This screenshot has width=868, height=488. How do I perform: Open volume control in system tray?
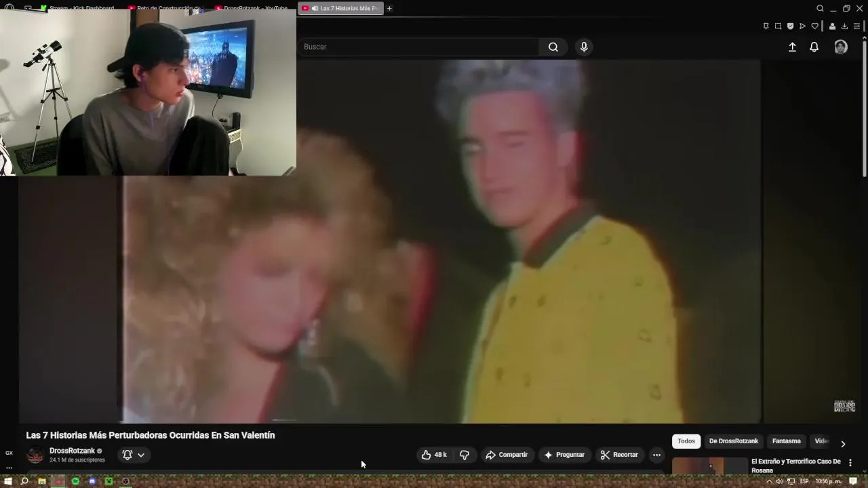[779, 481]
